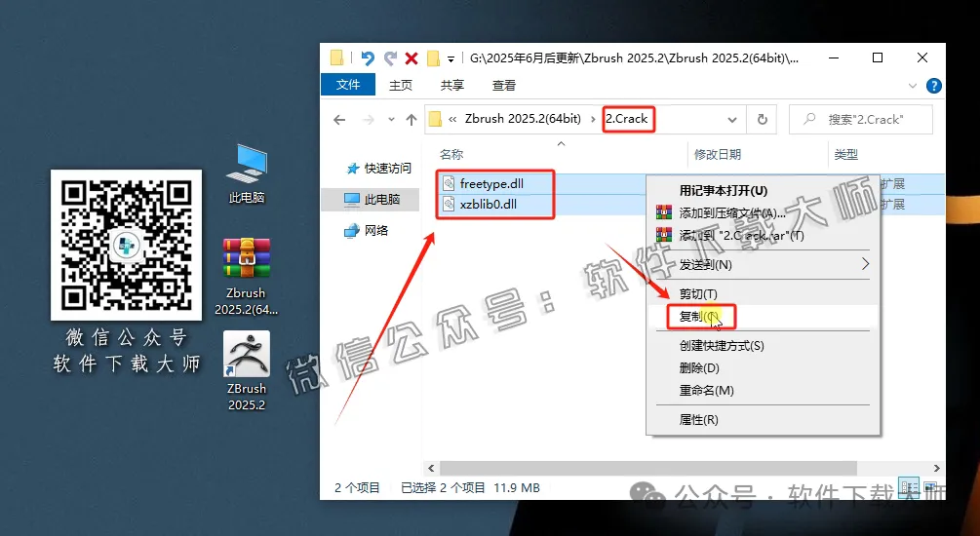Image resolution: width=980 pixels, height=536 pixels.
Task: Open the recent locations dropdown
Action: tap(391, 119)
